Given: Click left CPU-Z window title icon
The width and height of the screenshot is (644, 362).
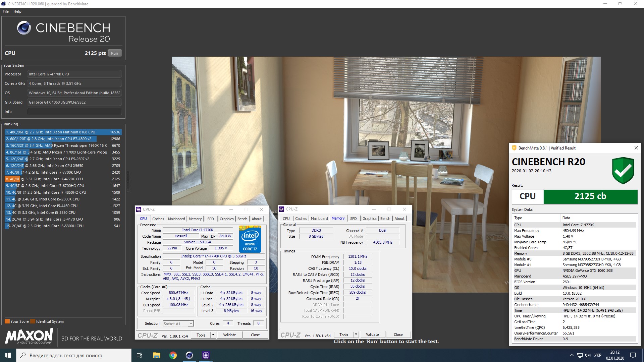Looking at the screenshot, I should point(139,209).
